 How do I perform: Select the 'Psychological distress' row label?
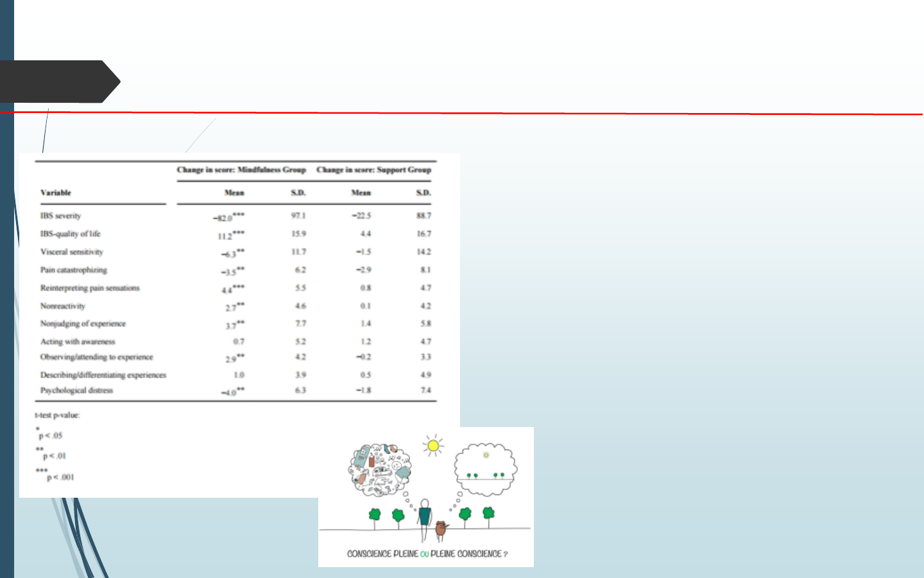pos(76,390)
